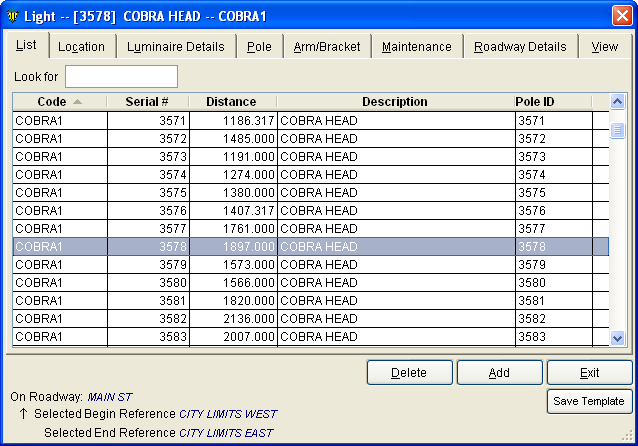Select the row with serial 3574
This screenshot has width=638, height=446.
point(311,175)
